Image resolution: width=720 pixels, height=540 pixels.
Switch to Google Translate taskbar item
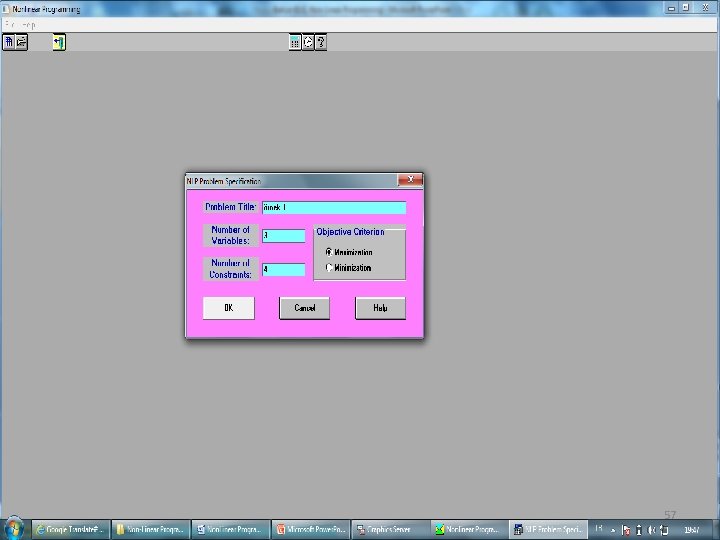[x=71, y=529]
